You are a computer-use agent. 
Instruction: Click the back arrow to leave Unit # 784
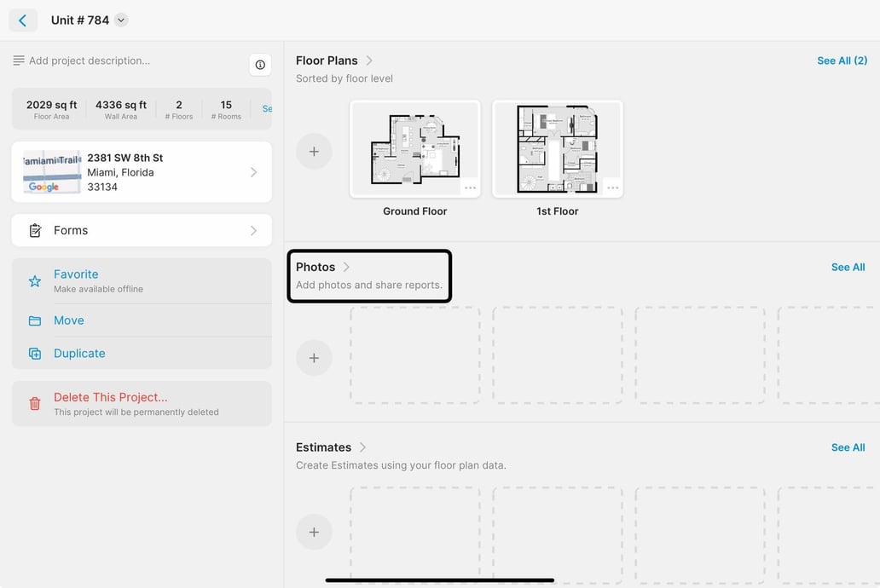pyautogui.click(x=22, y=20)
